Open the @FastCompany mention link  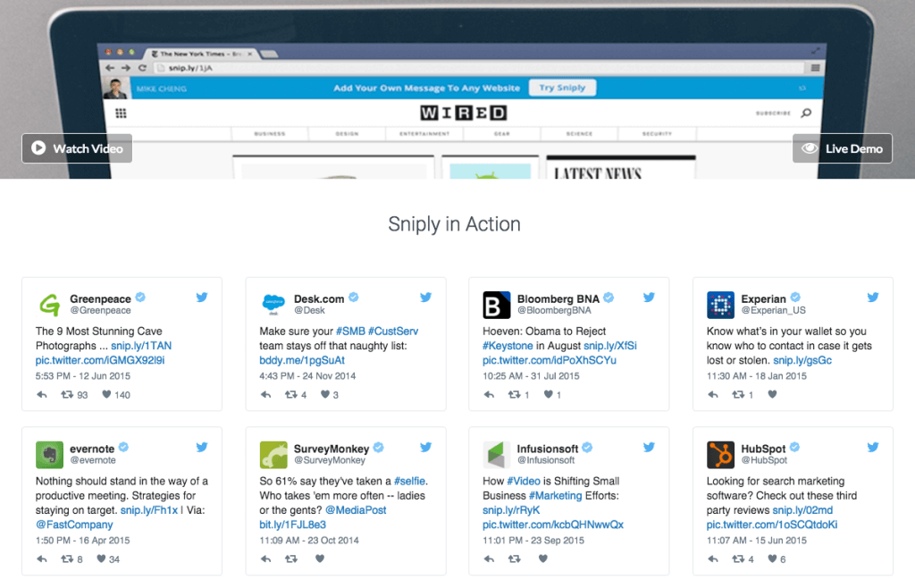pos(74,525)
